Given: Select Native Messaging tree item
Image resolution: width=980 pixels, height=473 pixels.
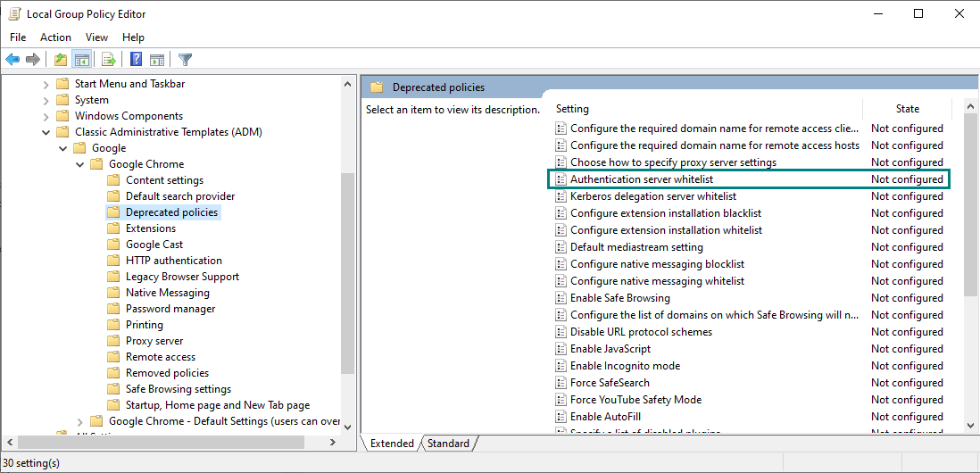Looking at the screenshot, I should (168, 293).
